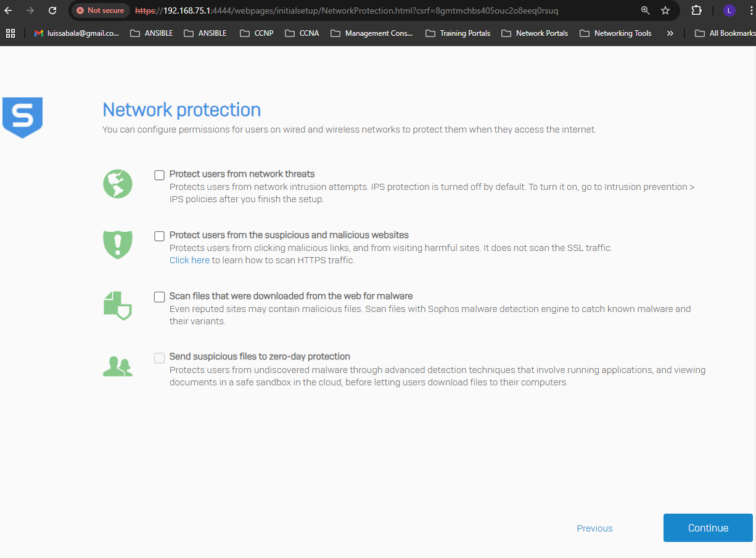Open the Management Cons... bookmark folder
Viewport: 756px width, 558px height.
[x=372, y=33]
